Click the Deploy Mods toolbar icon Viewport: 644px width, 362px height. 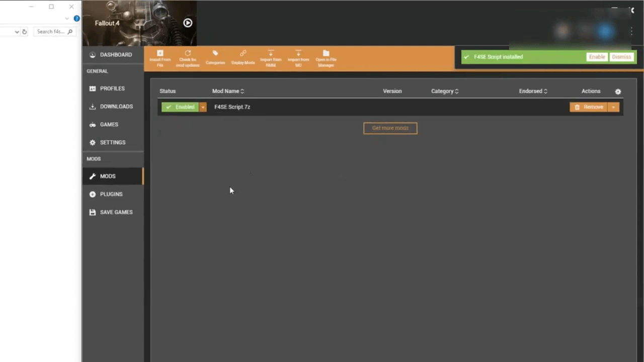click(x=243, y=58)
